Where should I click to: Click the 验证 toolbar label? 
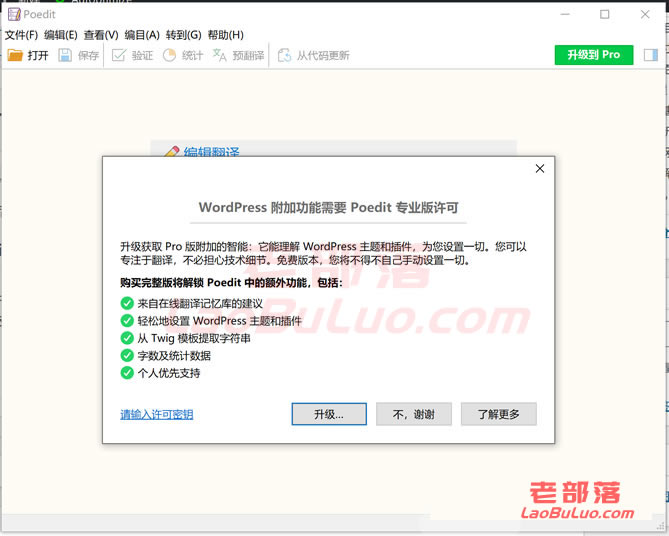(x=142, y=55)
